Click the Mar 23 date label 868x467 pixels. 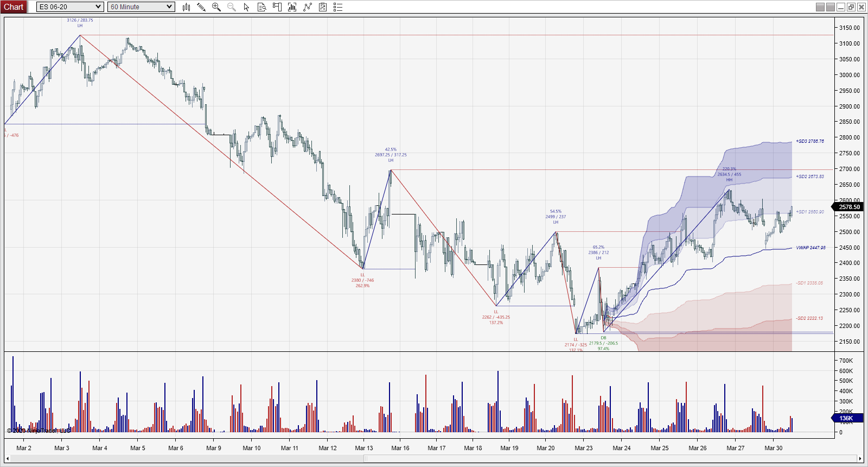click(x=584, y=448)
